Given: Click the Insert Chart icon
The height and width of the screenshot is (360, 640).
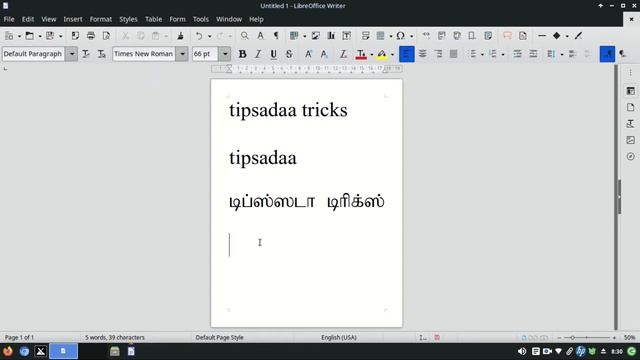Looking at the screenshot, I should coord(331,36).
